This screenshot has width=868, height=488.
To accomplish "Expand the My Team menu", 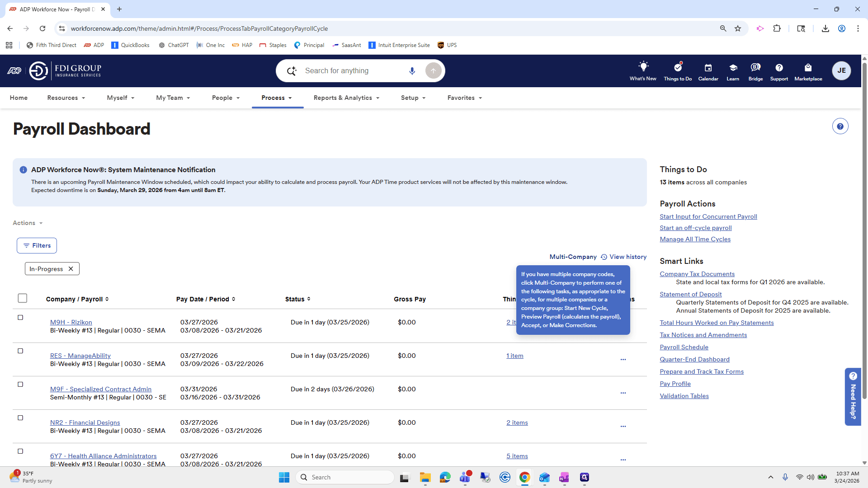I will (x=173, y=98).
